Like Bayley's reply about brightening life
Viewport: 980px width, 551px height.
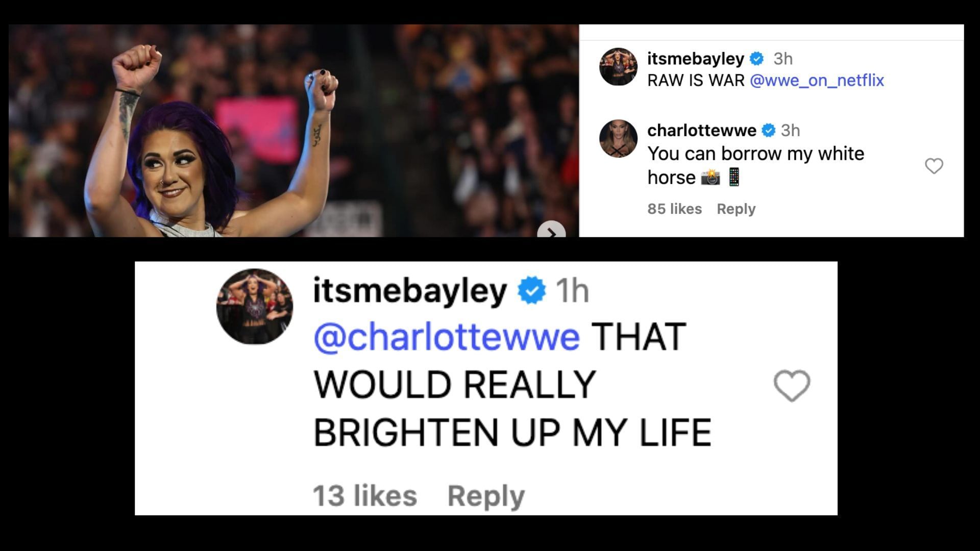coord(792,386)
